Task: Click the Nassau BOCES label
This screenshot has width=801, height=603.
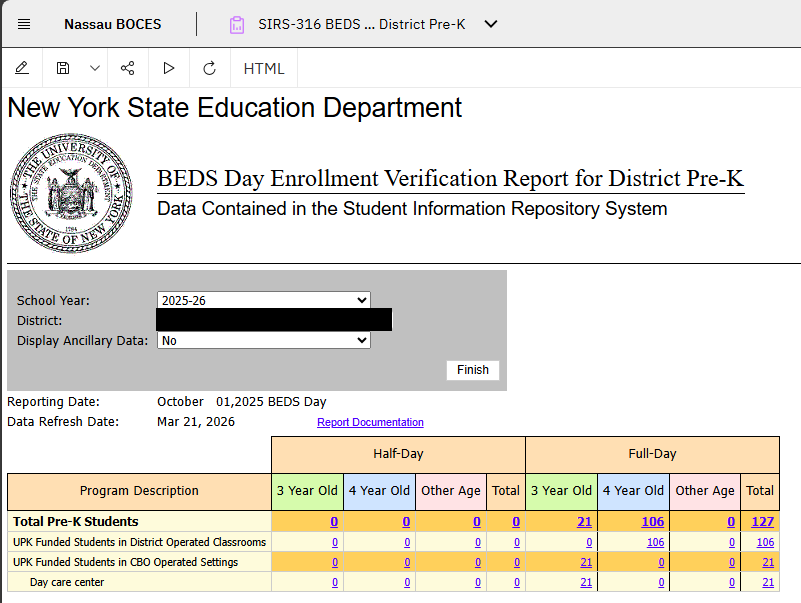Action: click(x=112, y=24)
